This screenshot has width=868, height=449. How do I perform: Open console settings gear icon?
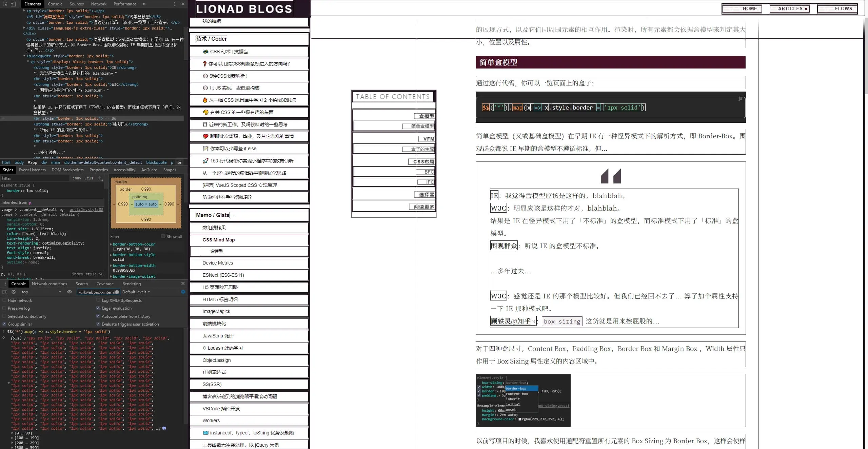pos(183,292)
